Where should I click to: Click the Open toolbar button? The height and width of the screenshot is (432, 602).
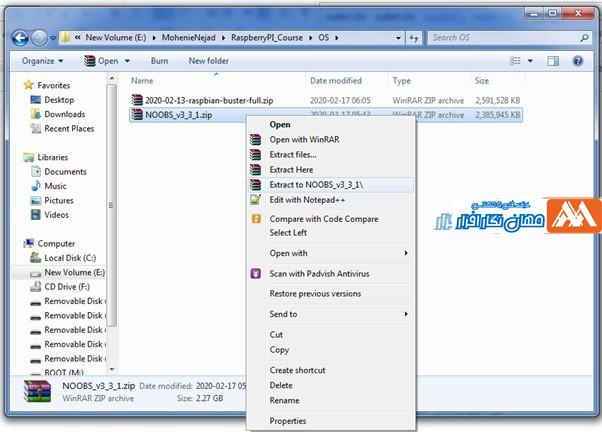(102, 61)
